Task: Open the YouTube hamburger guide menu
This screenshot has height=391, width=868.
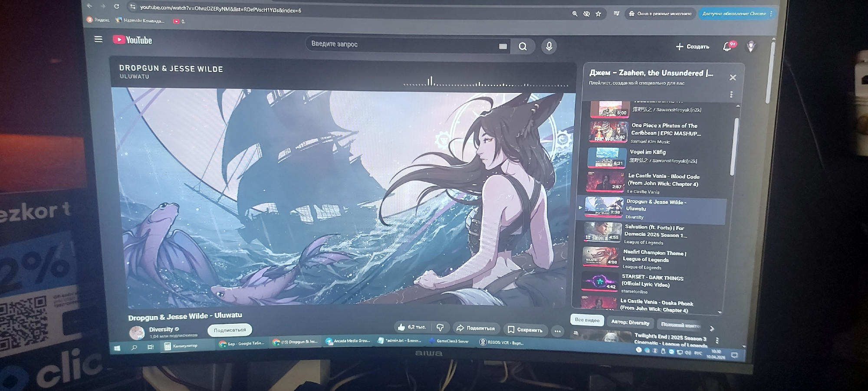Action: tap(99, 39)
